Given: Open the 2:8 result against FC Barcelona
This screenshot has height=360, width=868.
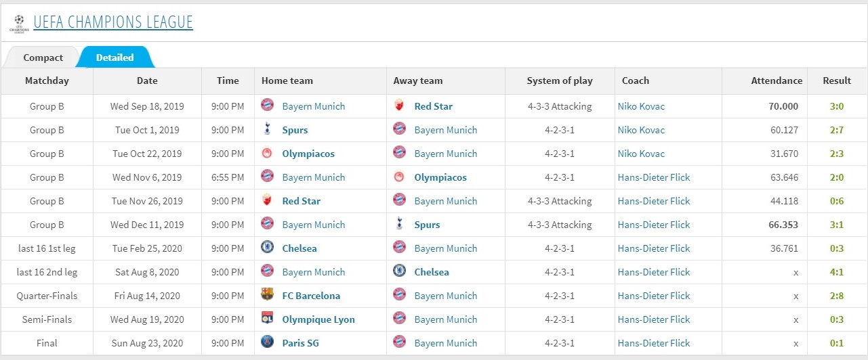Looking at the screenshot, I should coord(837,296).
